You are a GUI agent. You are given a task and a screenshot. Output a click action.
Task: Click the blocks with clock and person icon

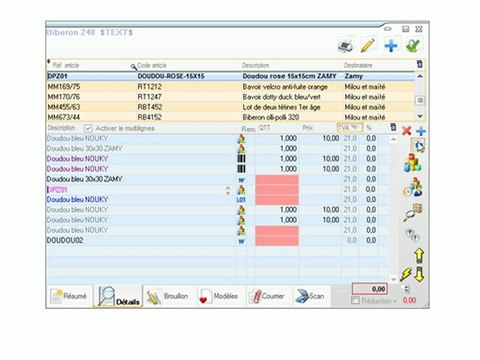(413, 187)
